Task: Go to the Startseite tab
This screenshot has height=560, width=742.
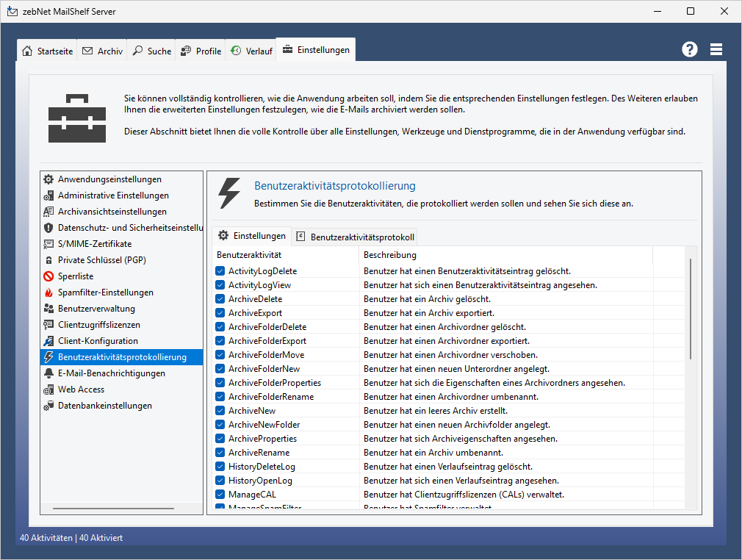Action: (48, 51)
